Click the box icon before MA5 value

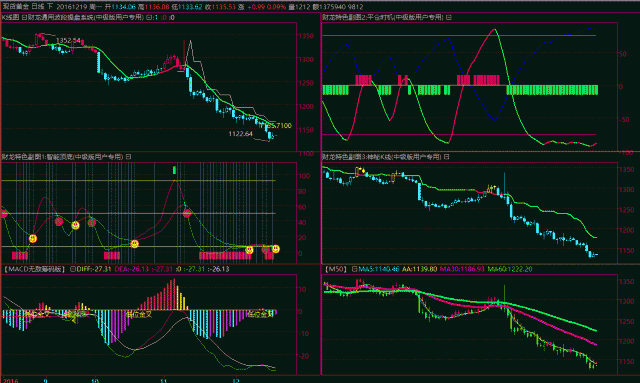[354, 269]
